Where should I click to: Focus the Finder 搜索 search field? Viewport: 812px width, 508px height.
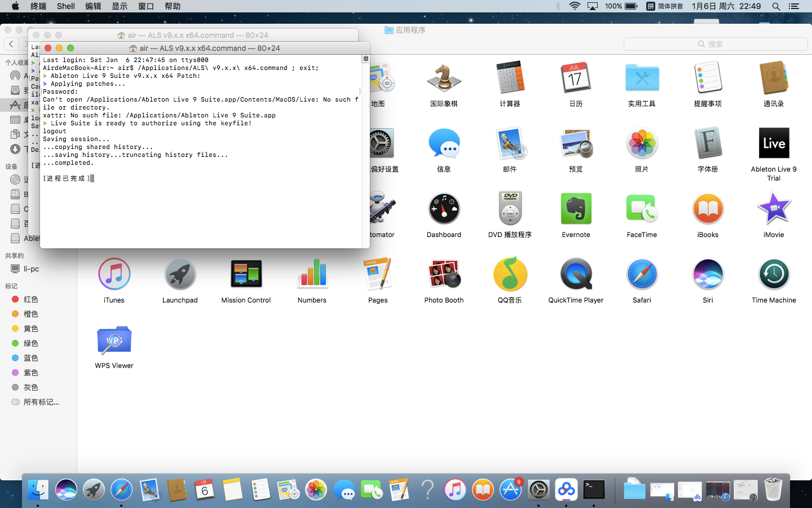pos(716,44)
